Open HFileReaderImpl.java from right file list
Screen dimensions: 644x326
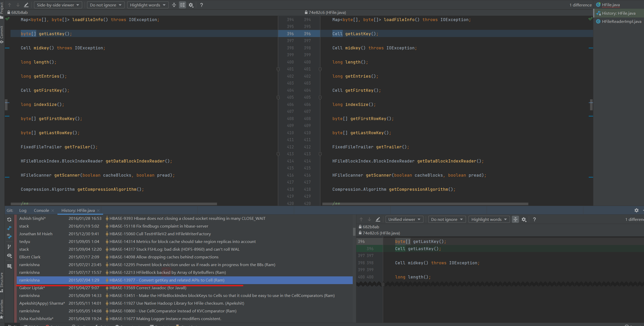[621, 21]
